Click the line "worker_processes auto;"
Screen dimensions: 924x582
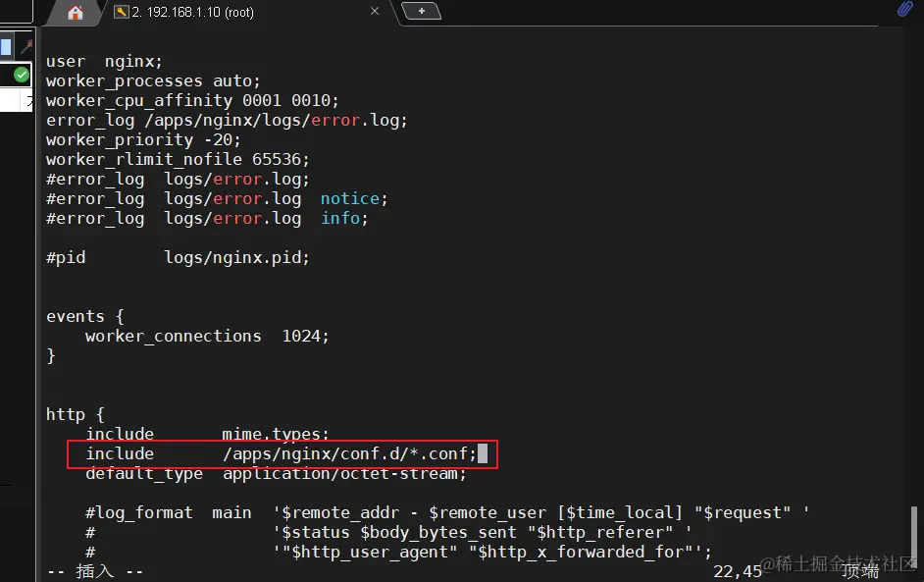153,80
